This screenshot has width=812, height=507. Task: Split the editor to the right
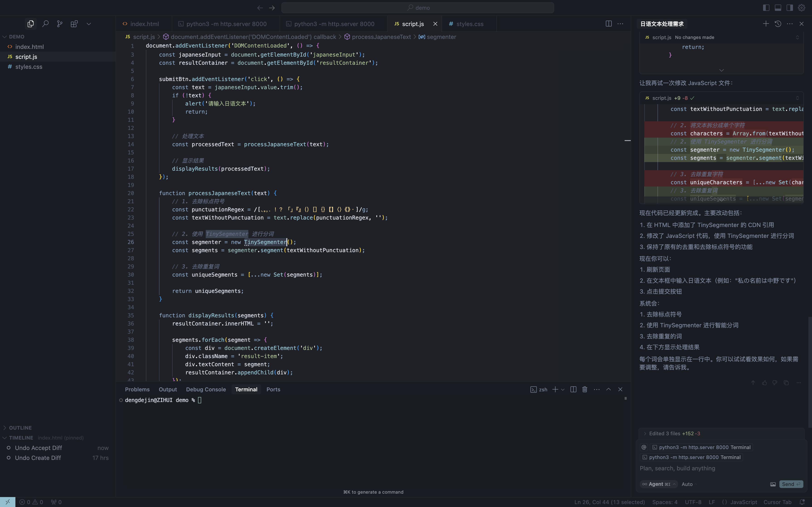[x=608, y=24]
